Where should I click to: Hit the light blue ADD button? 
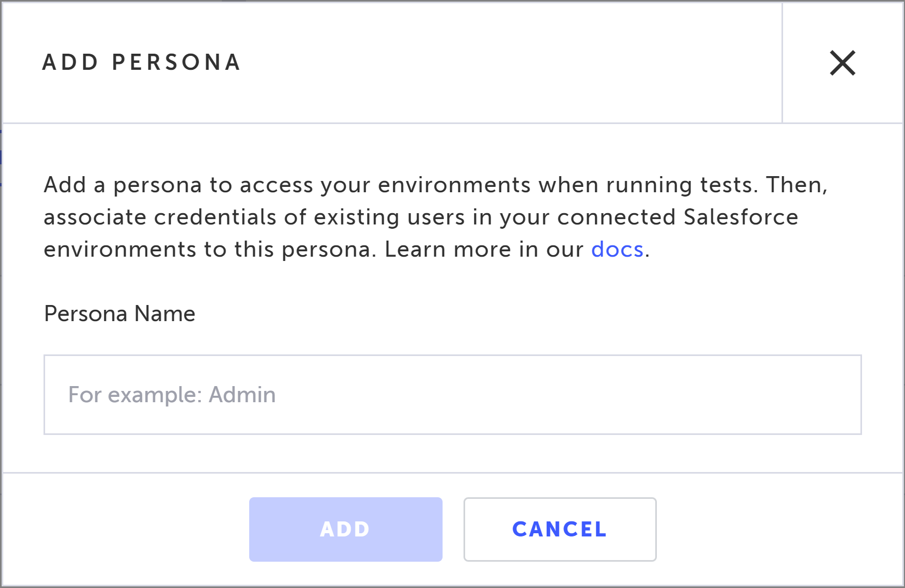point(345,529)
